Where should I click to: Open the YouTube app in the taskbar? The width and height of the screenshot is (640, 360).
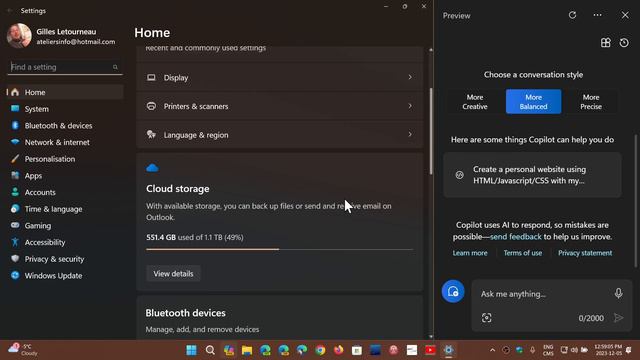430,350
